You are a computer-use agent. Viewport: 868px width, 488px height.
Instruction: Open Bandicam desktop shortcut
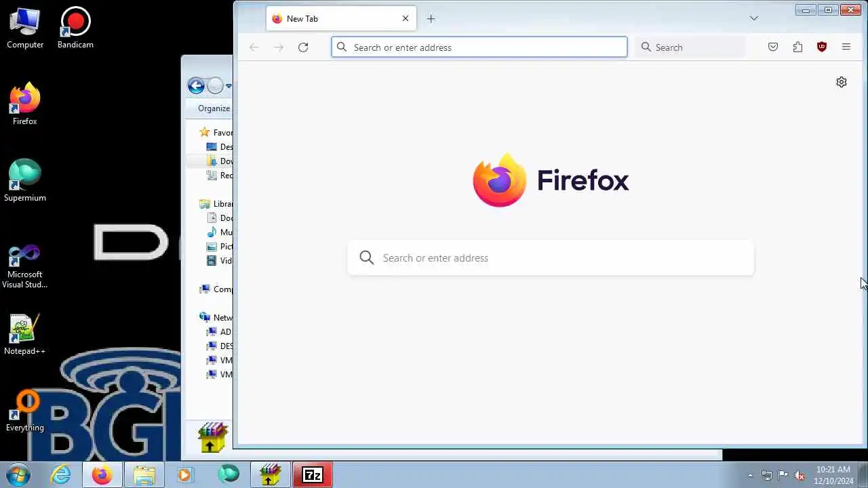(75, 28)
